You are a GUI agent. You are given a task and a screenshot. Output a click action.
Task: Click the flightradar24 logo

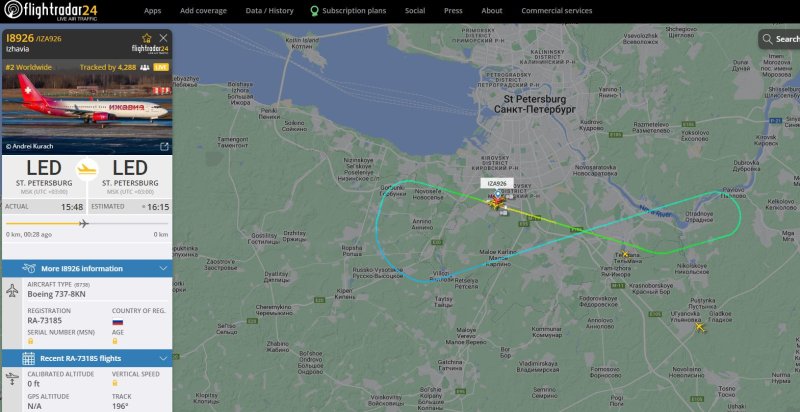click(51, 11)
